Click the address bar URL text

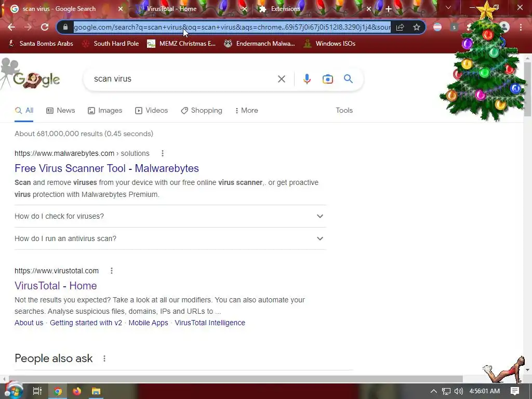tap(232, 27)
